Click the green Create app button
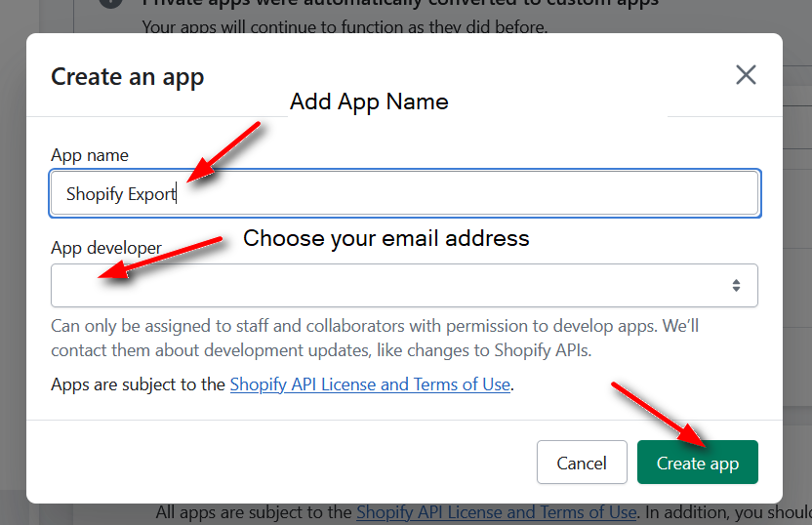 point(697,463)
